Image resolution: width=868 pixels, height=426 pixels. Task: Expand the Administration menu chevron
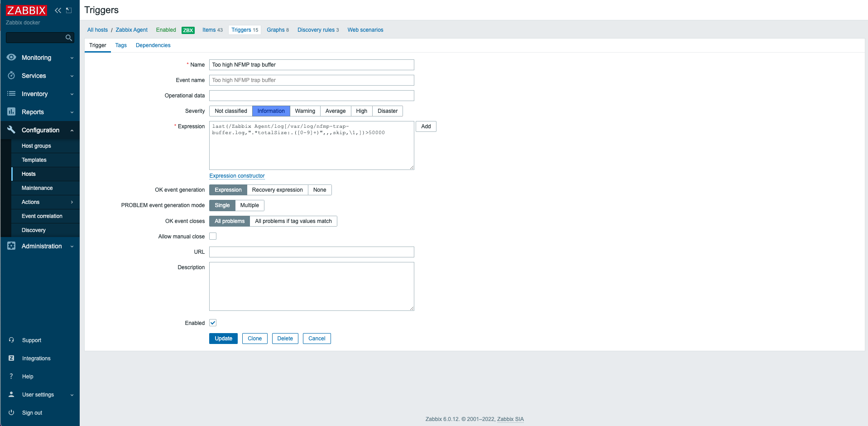[72, 246]
